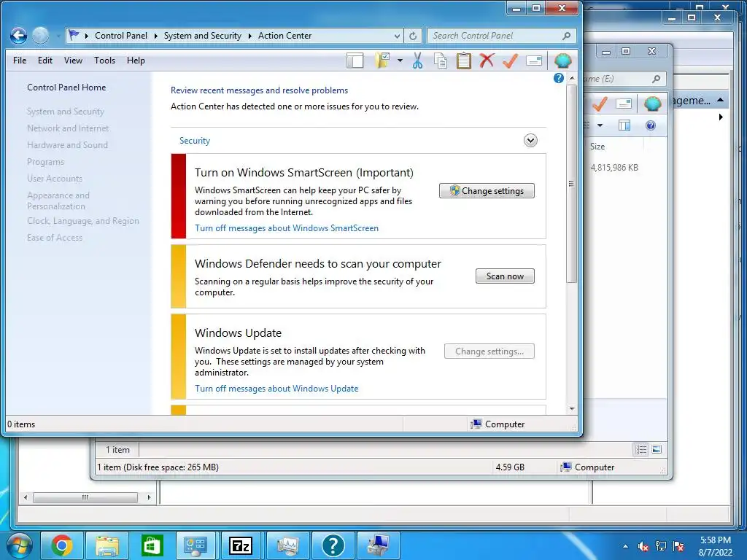Click the envelope card icon in the E: drive window
Image resolution: width=747 pixels, height=560 pixels.
[624, 104]
